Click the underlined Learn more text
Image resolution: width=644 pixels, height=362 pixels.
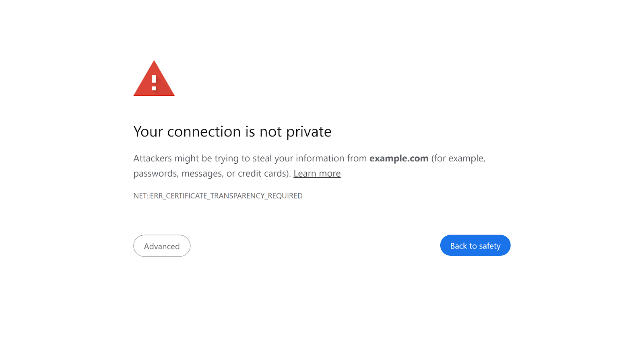[317, 173]
